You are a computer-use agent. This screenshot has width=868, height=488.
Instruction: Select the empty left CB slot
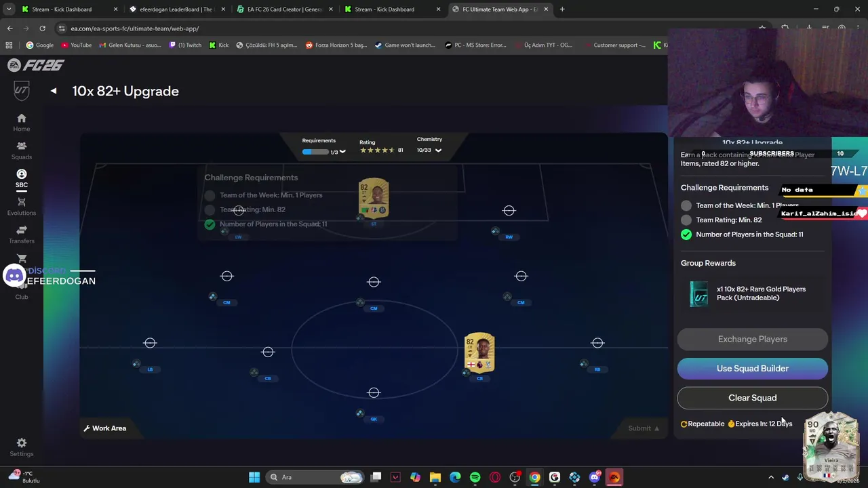coord(268,352)
